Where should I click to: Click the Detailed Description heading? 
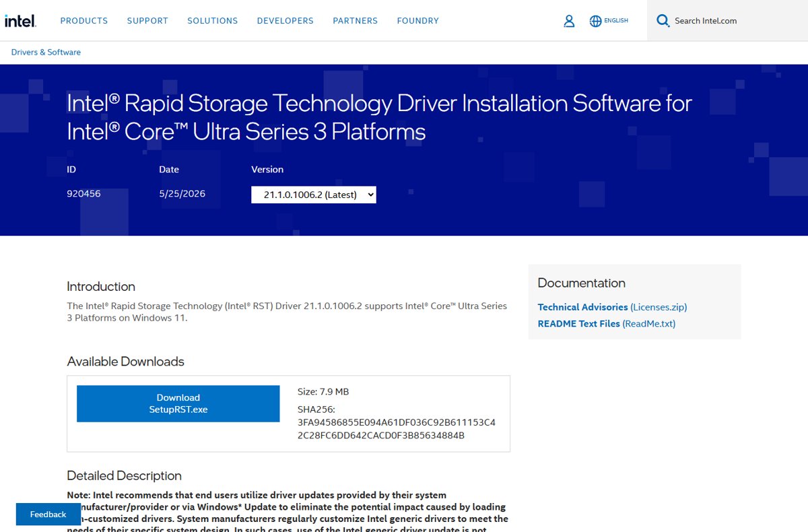point(124,476)
